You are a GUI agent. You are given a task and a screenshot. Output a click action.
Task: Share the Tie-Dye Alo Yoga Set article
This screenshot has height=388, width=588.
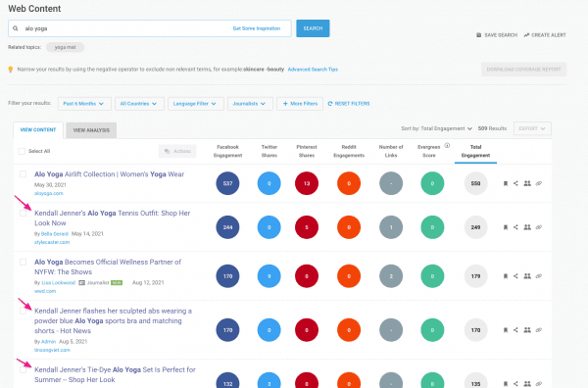click(x=515, y=383)
